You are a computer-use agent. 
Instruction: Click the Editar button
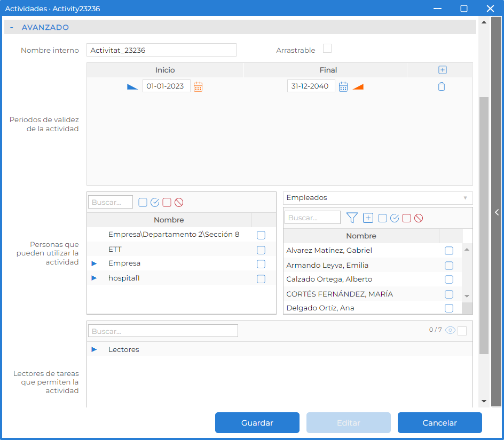point(349,422)
